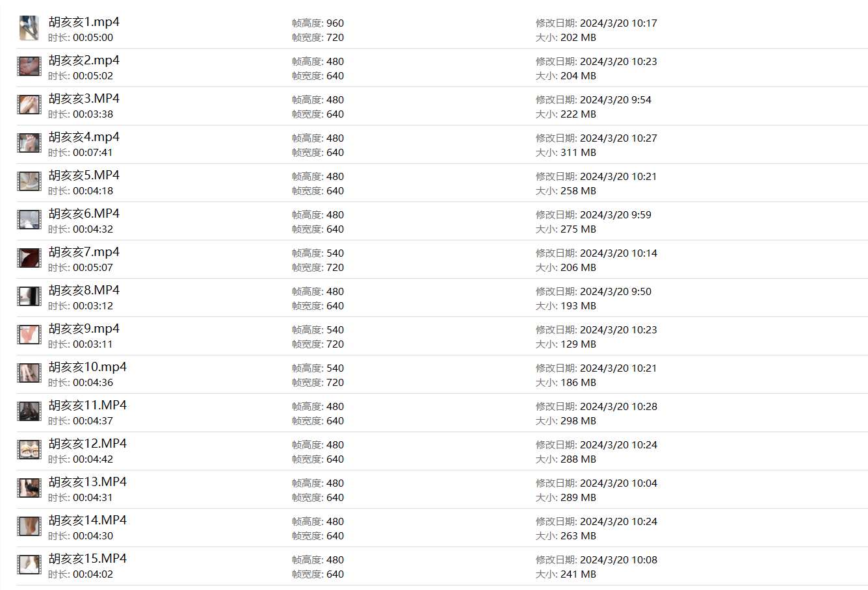This screenshot has width=868, height=590.
Task: Click the frame height 960 value
Action: [x=335, y=23]
